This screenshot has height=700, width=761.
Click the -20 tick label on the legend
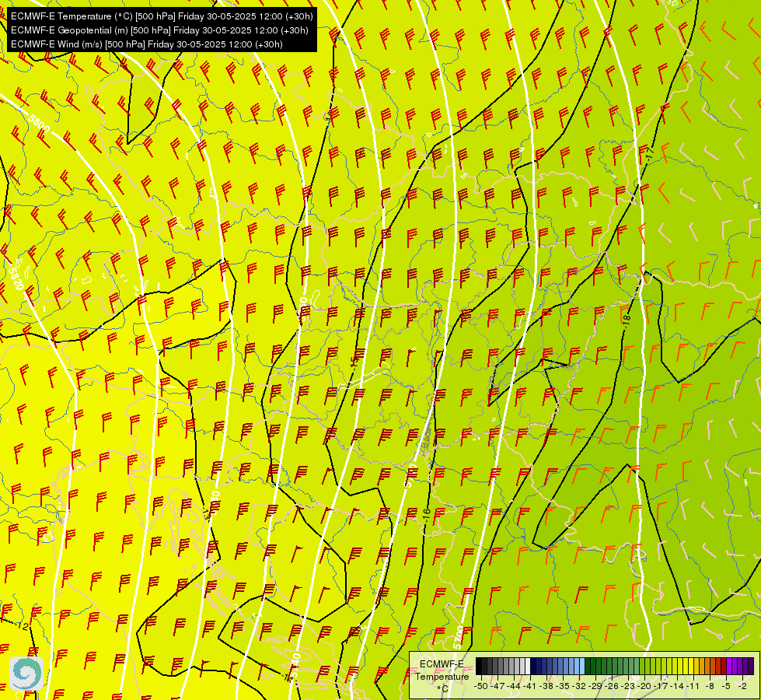[644, 686]
